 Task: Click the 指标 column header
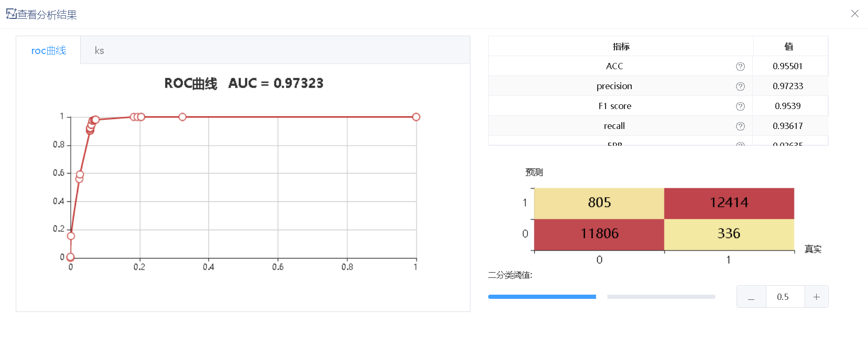(x=621, y=46)
